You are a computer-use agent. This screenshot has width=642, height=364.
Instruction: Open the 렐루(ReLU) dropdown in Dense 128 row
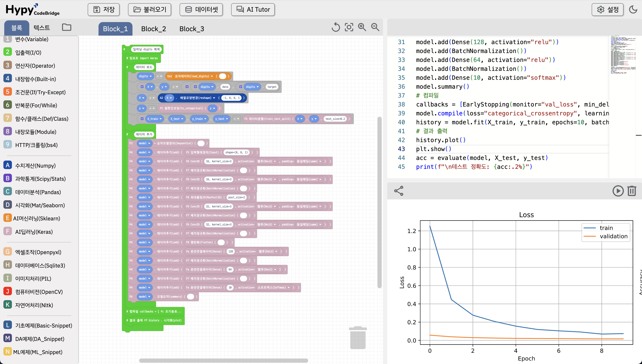click(268, 252)
